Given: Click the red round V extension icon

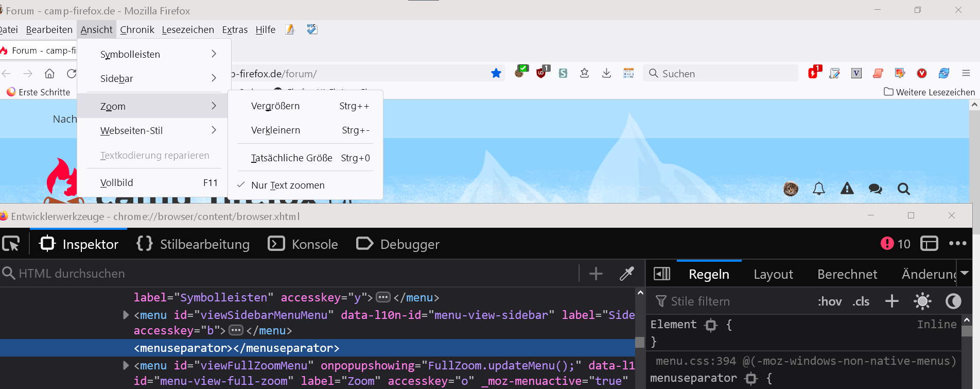Looking at the screenshot, I should coord(922,73).
